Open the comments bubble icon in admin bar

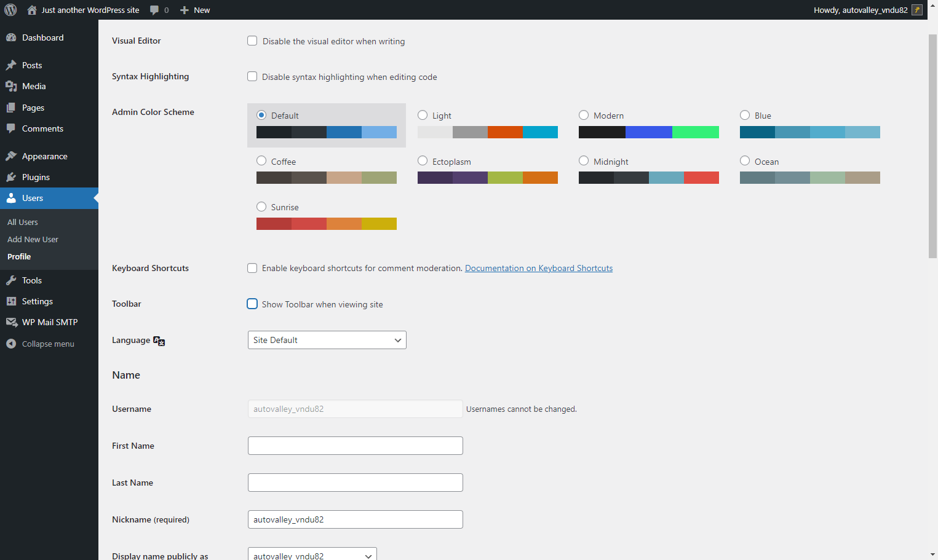click(x=154, y=10)
